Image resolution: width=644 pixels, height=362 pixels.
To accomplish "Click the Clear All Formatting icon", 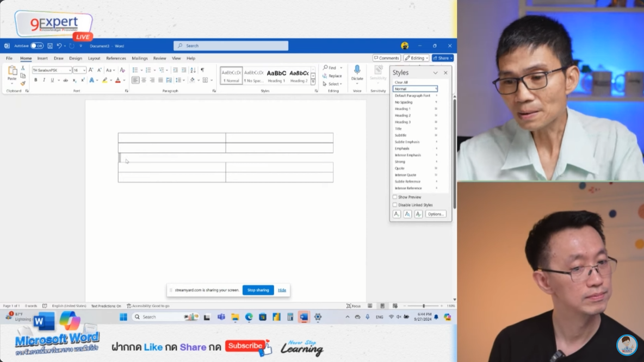I will (122, 70).
